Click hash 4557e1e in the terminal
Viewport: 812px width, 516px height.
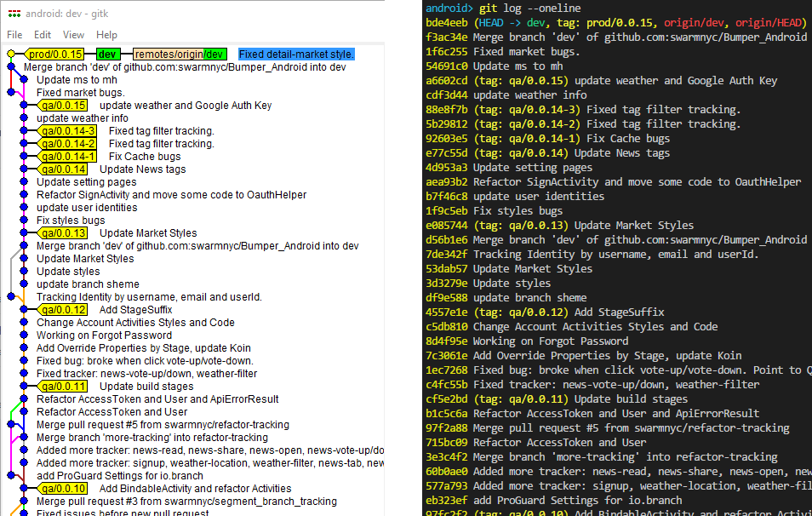(x=446, y=312)
